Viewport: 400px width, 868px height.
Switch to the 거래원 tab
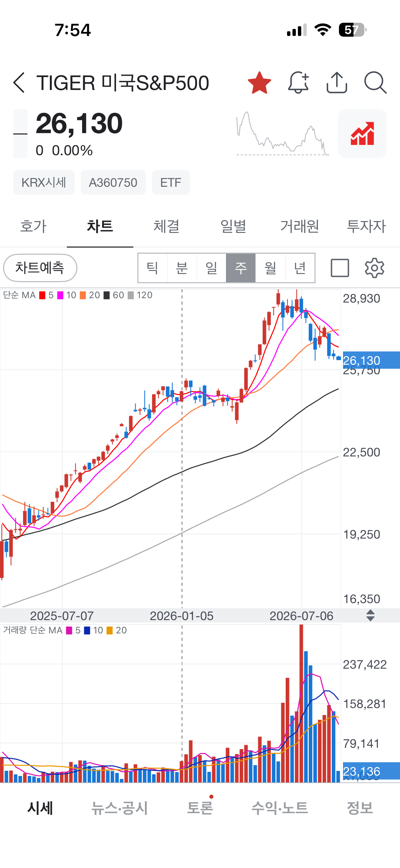(300, 226)
